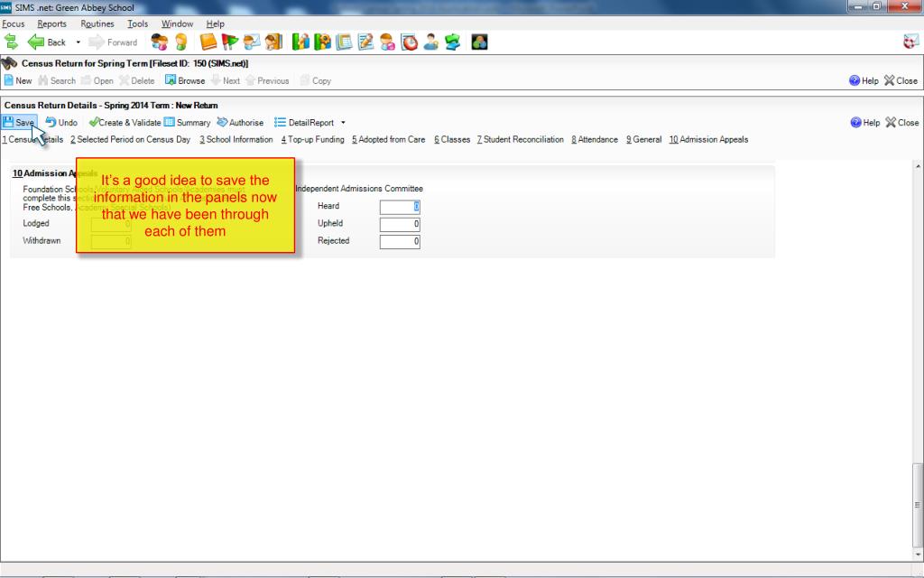This screenshot has width=924, height=578.
Task: Open the Back history dropdown arrow
Action: tap(78, 42)
